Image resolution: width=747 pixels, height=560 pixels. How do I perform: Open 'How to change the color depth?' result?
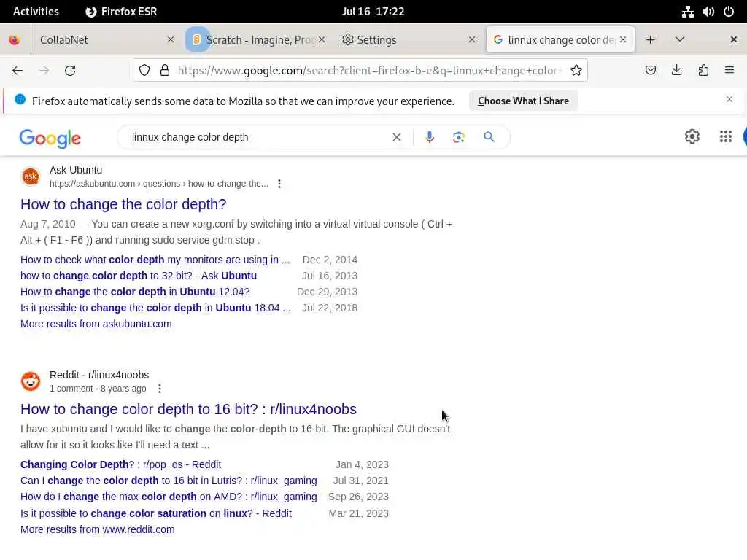[x=123, y=204]
